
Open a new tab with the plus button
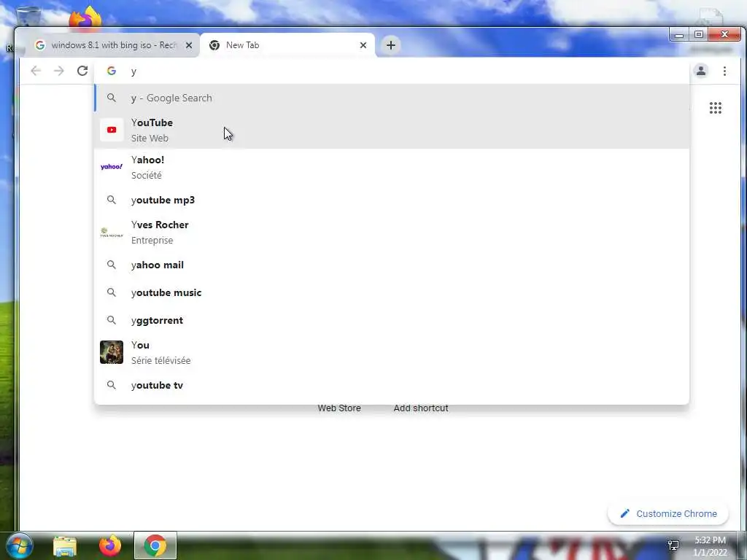391,45
